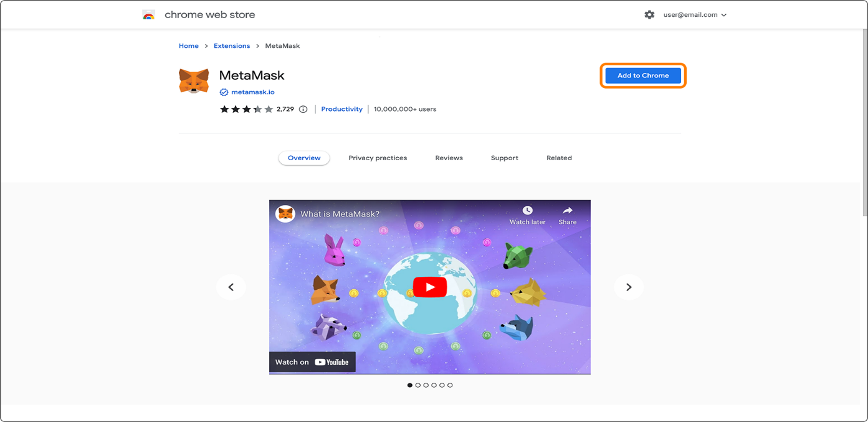Screen dimensions: 868x422
Task: Click the MetaMask breadcrumb text
Action: pos(282,46)
